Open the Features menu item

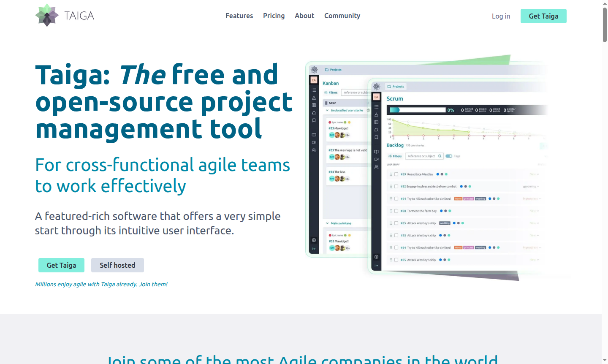[x=239, y=16]
